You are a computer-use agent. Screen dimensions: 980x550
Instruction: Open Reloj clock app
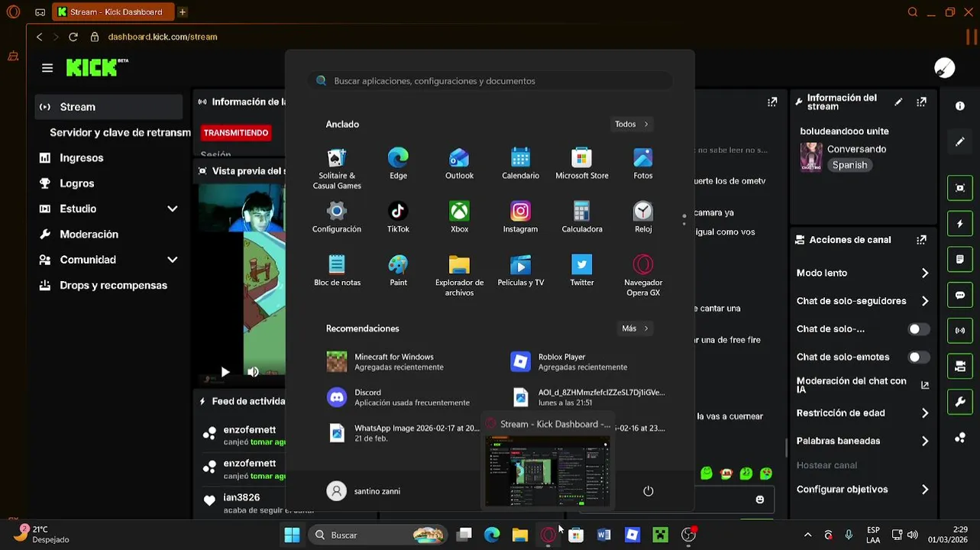[643, 218]
